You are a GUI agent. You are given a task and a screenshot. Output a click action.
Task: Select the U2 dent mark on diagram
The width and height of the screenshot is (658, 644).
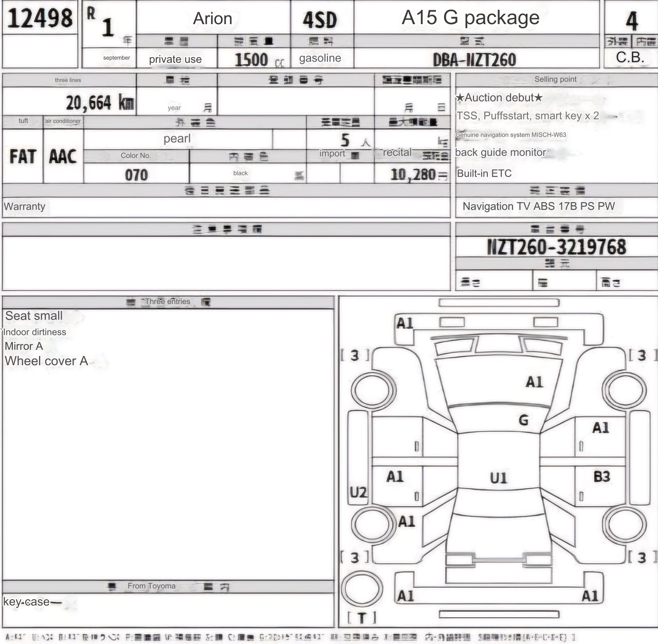click(x=358, y=492)
